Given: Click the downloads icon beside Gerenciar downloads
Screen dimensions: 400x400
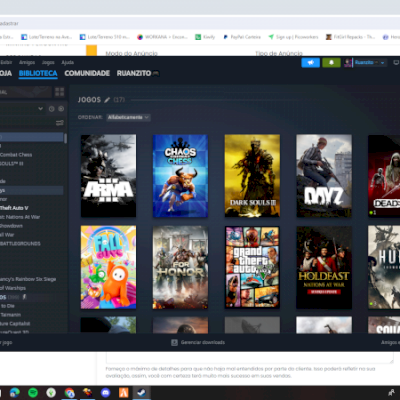Looking at the screenshot, I should click(x=174, y=342).
